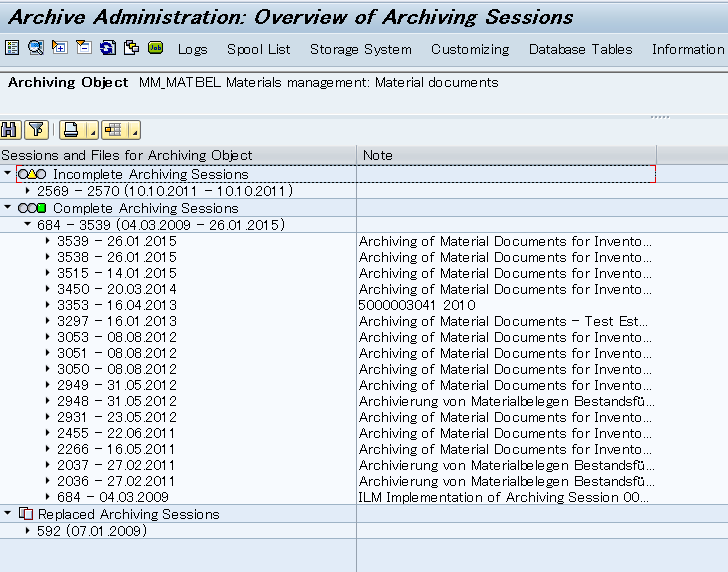
Task: Collapse Complete Archiving Sessions node
Action: (x=7, y=207)
